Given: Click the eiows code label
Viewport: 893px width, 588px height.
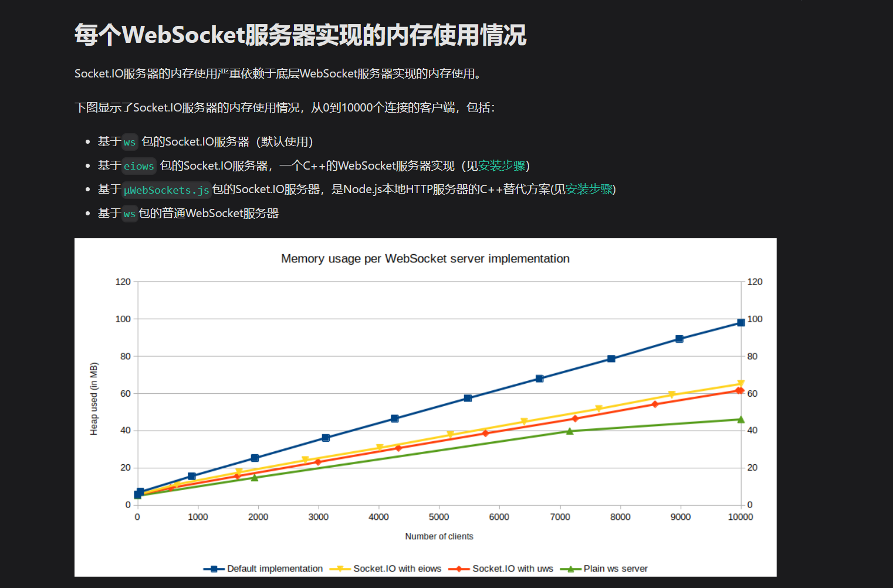Looking at the screenshot, I should point(139,167).
